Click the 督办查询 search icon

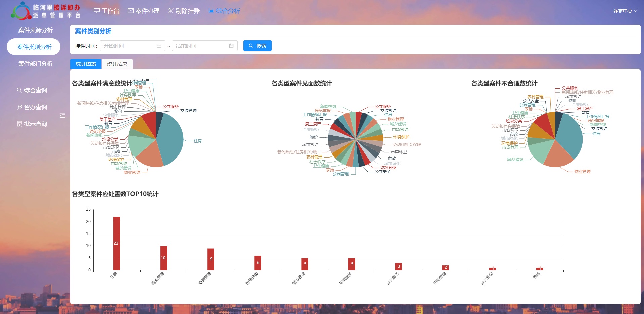pos(19,107)
